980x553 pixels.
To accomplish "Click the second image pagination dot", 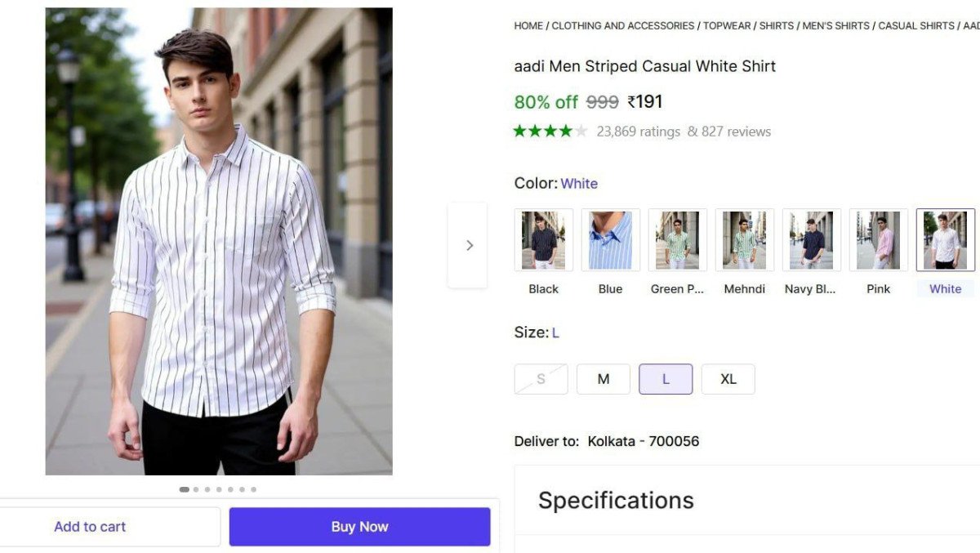I will [195, 488].
